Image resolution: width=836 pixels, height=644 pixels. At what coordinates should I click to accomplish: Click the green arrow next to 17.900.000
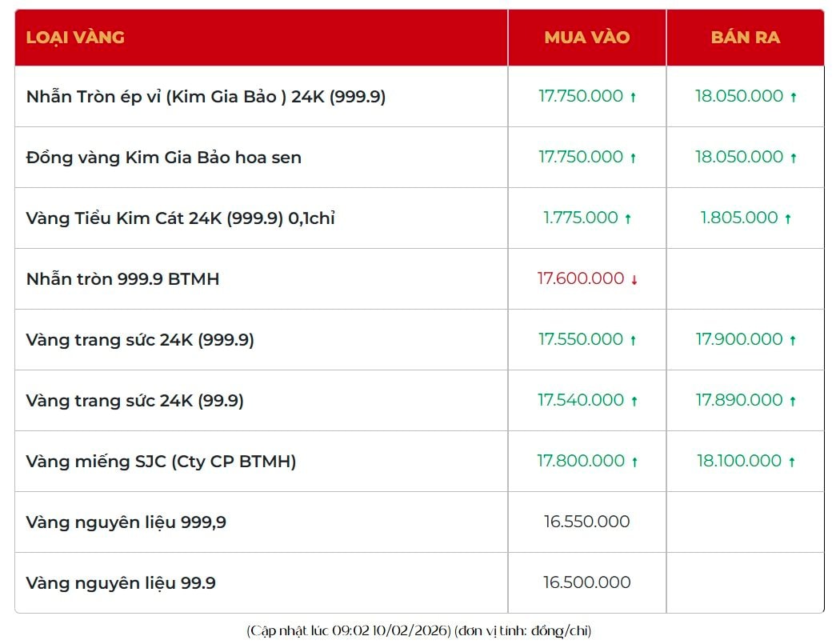(x=793, y=340)
